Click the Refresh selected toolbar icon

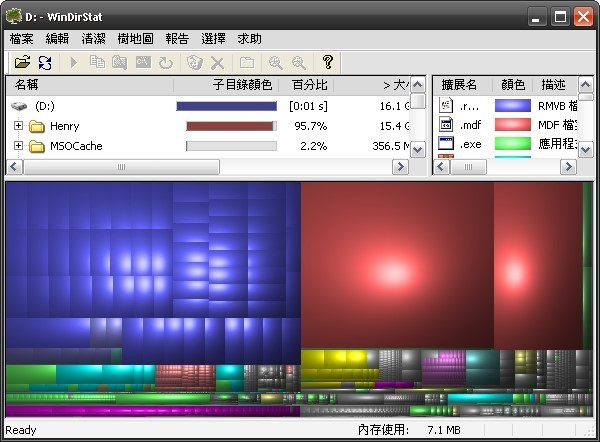[x=166, y=62]
